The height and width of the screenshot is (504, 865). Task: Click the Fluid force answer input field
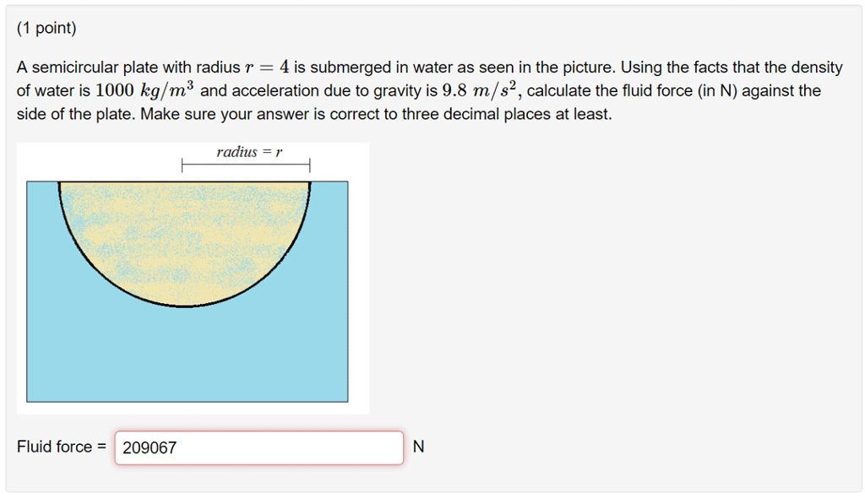tap(258, 447)
